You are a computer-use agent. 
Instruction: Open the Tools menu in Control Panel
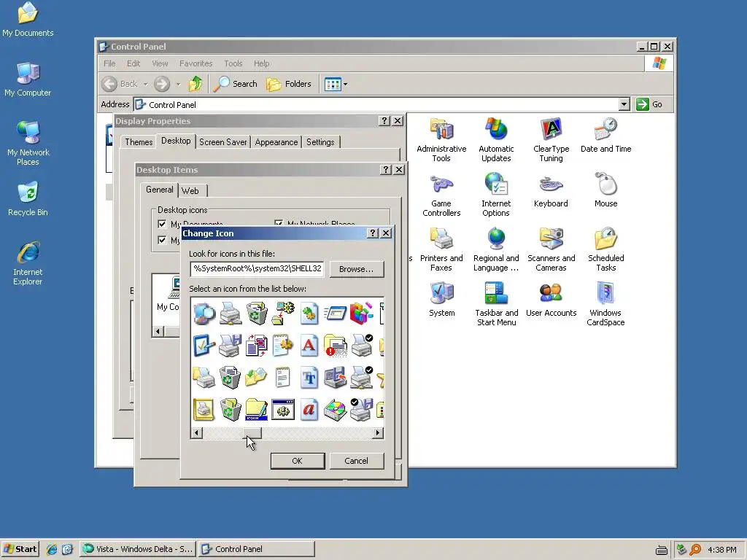point(233,63)
